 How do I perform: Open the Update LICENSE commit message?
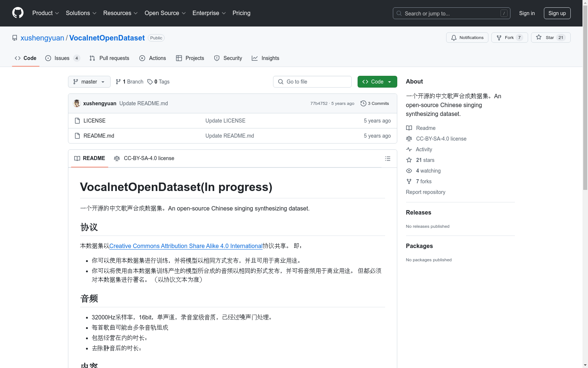pyautogui.click(x=225, y=121)
